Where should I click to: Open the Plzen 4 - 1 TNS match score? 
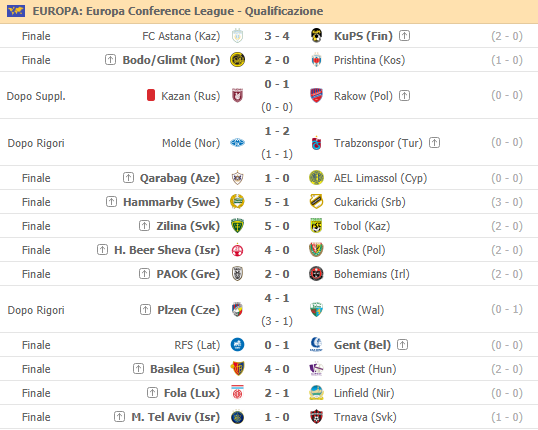[x=277, y=298]
